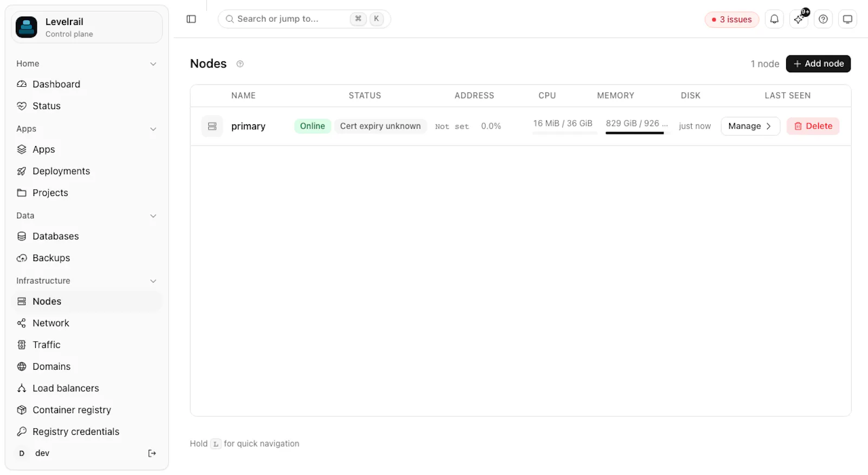The image size is (868, 475).
Task: Click the primary node name
Action: click(248, 126)
